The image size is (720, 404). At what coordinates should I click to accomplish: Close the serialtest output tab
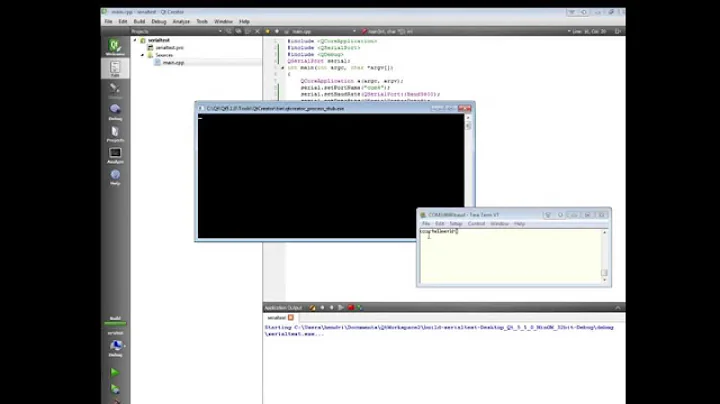[291, 317]
